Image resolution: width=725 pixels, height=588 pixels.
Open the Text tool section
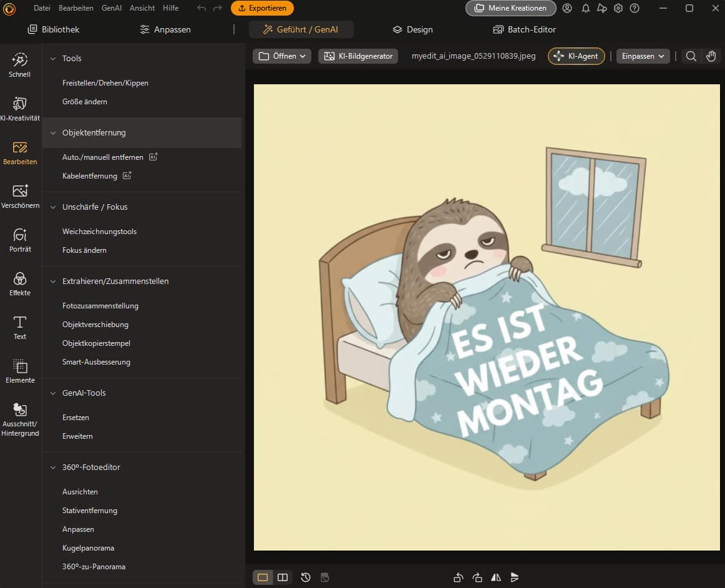point(19,328)
